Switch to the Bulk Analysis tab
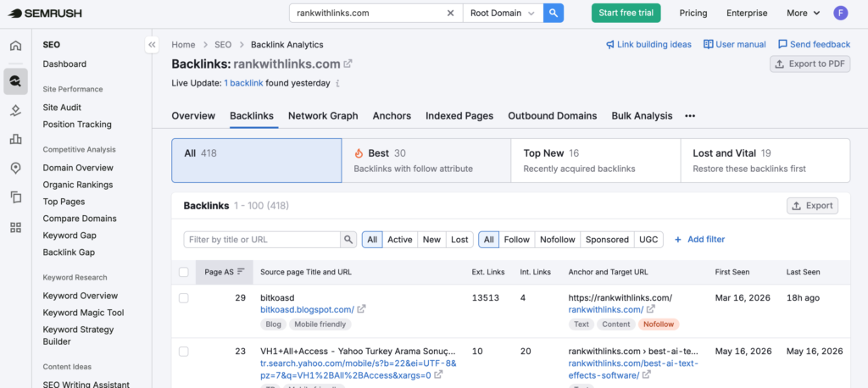 642,116
